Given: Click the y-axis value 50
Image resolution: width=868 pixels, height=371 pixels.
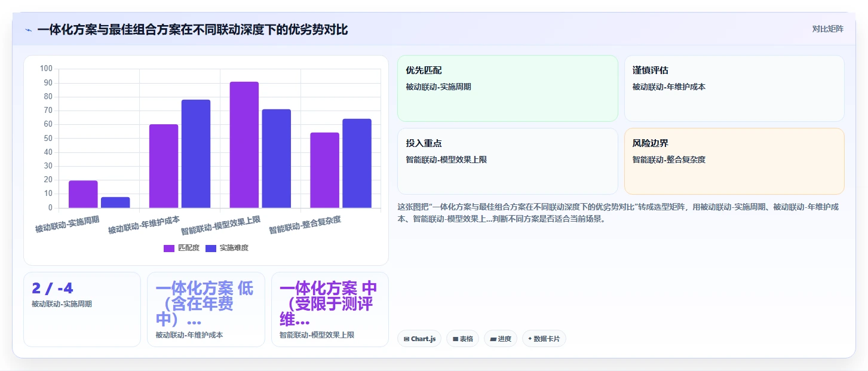Looking at the screenshot, I should tap(48, 138).
